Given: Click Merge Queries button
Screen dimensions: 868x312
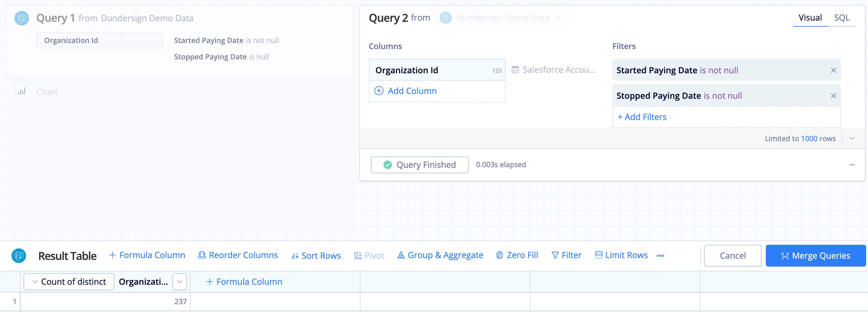Looking at the screenshot, I should [815, 256].
